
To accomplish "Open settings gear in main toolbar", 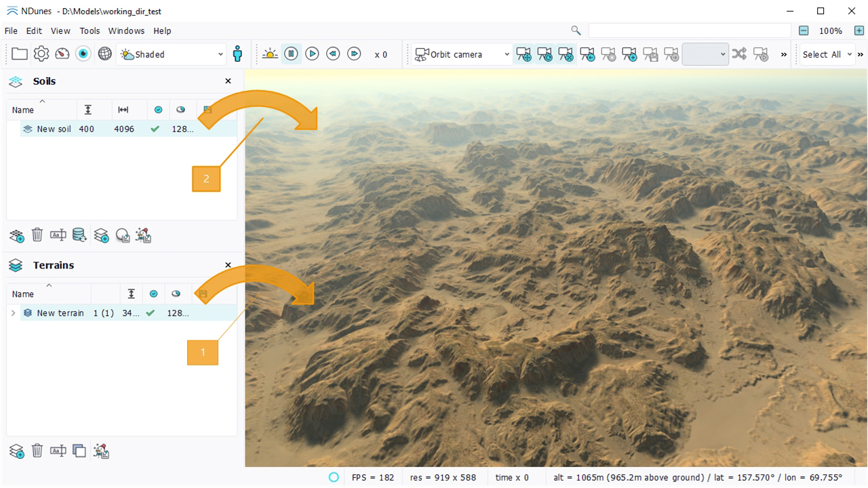I will tap(41, 54).
